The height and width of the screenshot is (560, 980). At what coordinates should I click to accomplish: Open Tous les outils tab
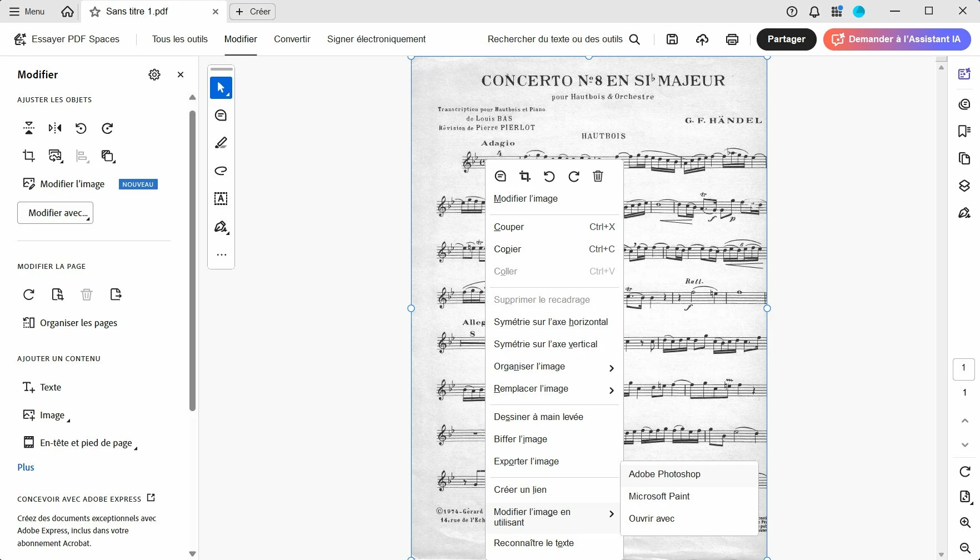click(180, 39)
